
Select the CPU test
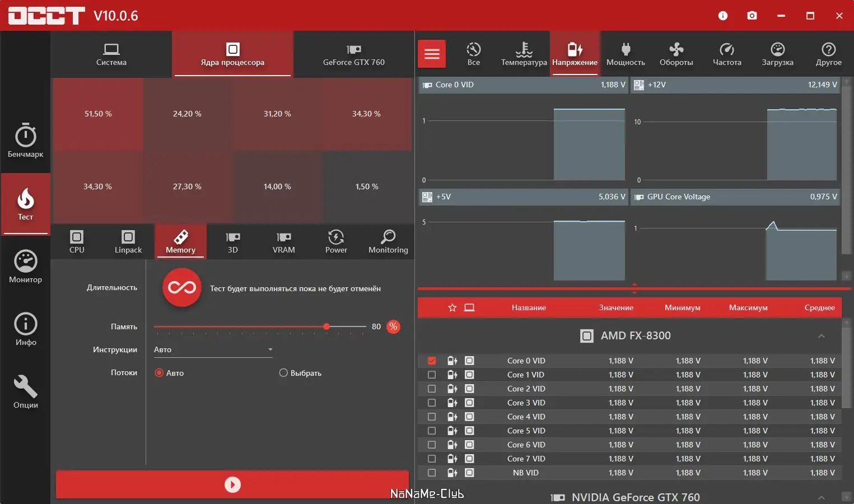click(77, 241)
